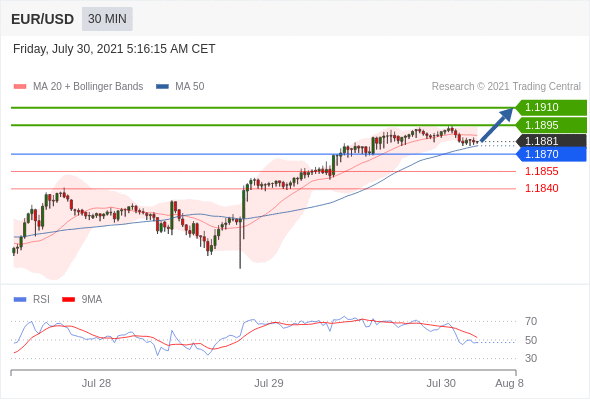
Task: Click the blue MA 50 legend swatch
Action: 162,87
